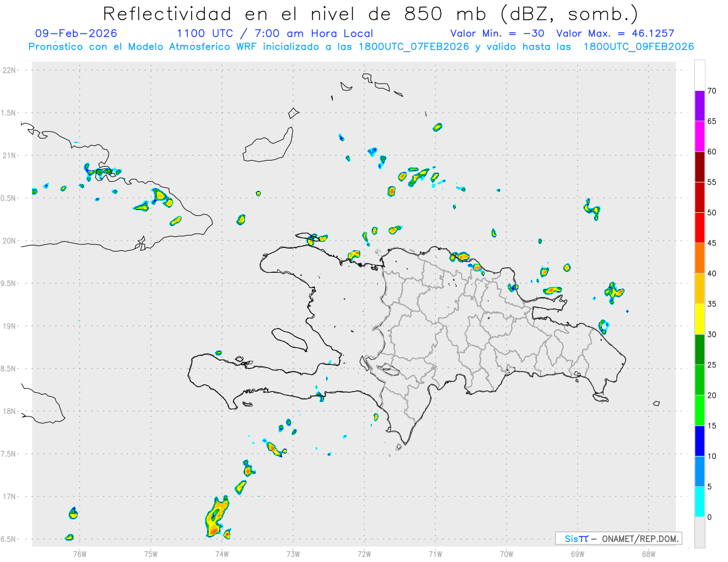Click the longitude label "71W"
This screenshot has width=728, height=562.
(435, 554)
